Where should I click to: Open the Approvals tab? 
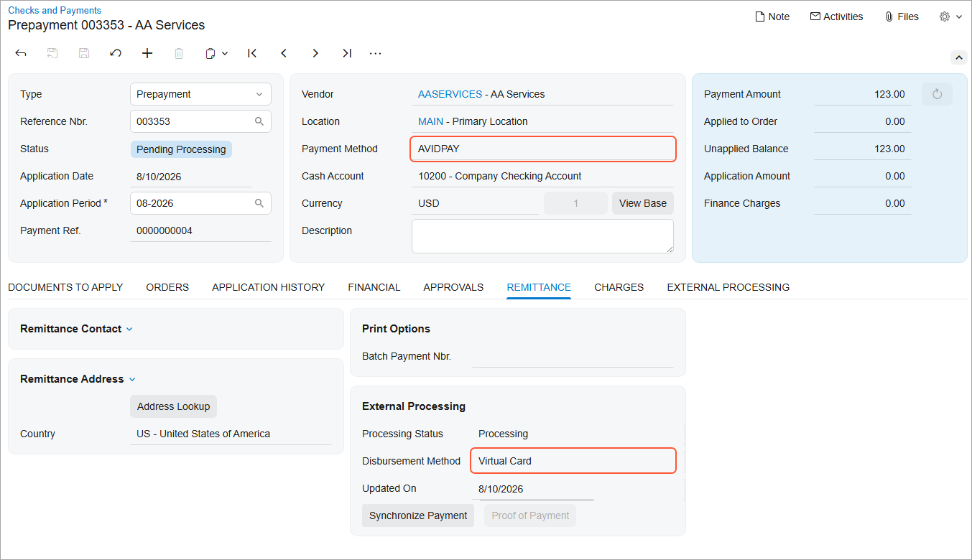(x=453, y=287)
